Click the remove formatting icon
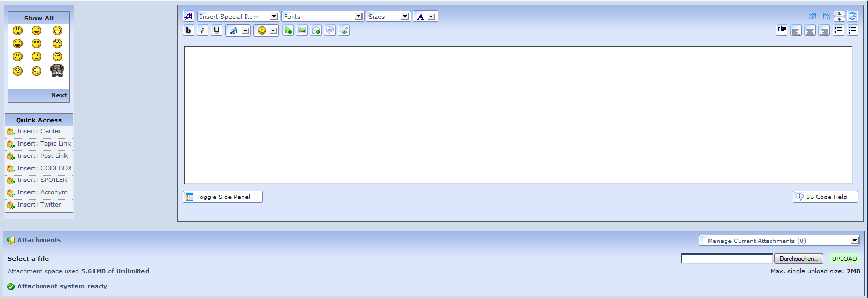Image resolution: width=868 pixels, height=298 pixels. point(189,17)
